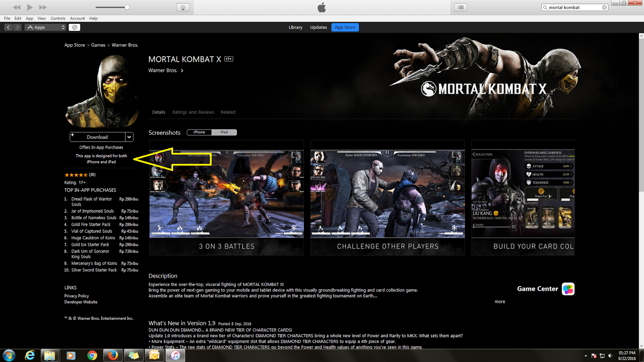The image size is (644, 362).
Task: Click the Game Center icon
Action: point(568,289)
